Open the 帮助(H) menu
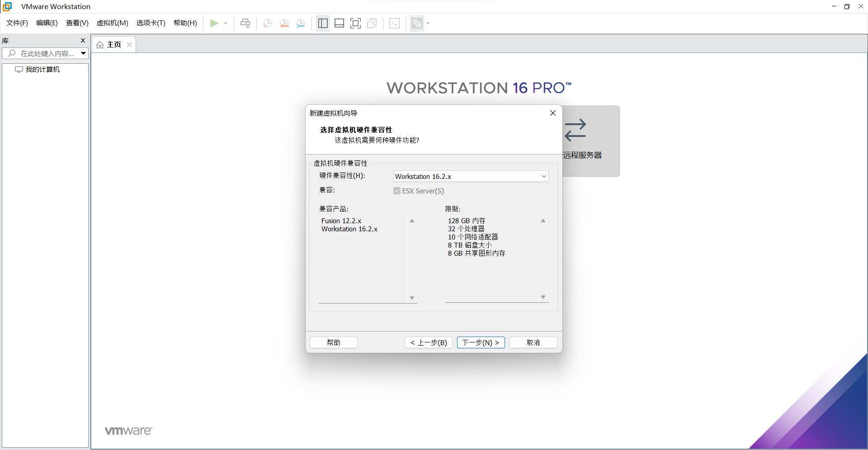The height and width of the screenshot is (450, 868). click(x=185, y=23)
